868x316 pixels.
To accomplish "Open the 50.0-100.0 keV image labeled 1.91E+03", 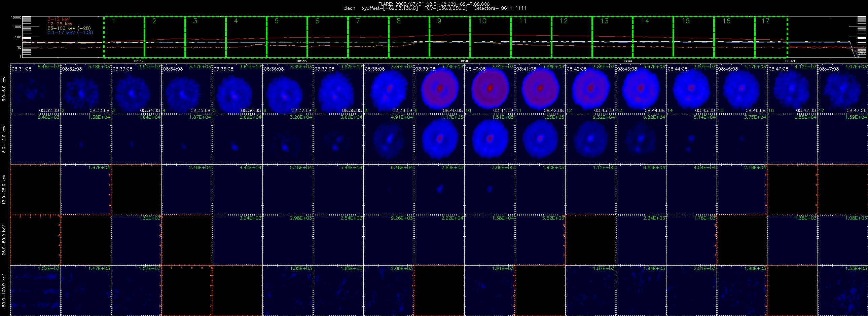I will 490,290.
